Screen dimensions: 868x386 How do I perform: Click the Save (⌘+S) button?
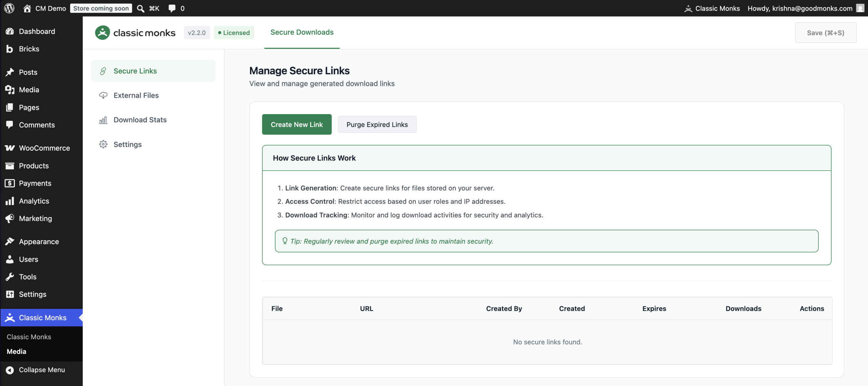click(826, 33)
